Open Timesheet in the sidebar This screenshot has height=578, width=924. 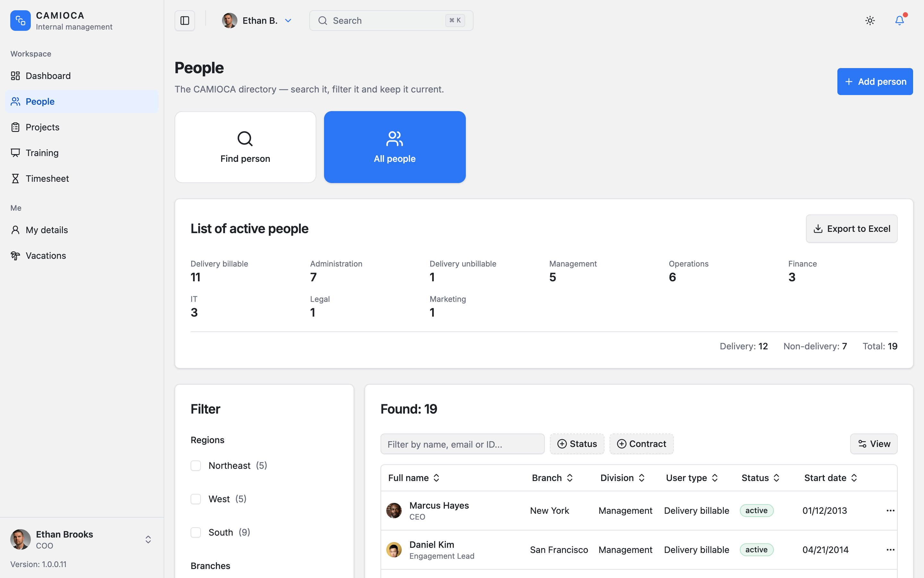pos(82,179)
